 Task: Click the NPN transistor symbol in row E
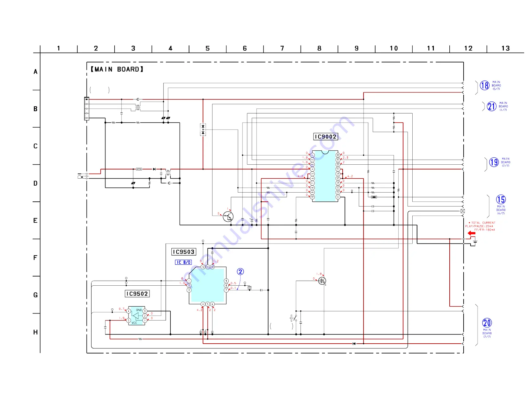[228, 217]
